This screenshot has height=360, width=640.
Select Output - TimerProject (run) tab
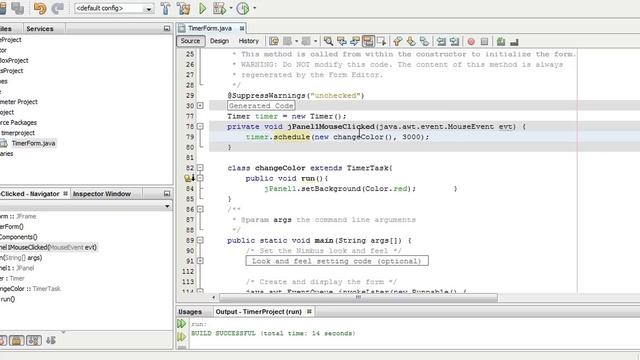point(258,311)
